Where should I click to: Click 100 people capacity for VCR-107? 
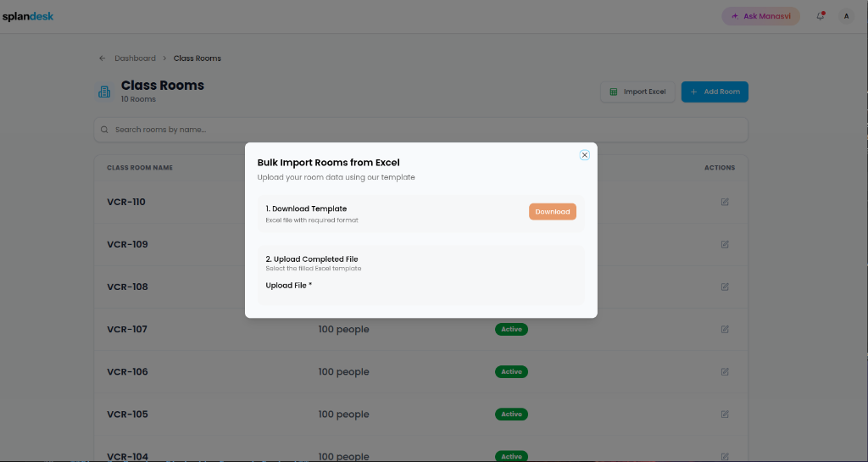coord(344,329)
